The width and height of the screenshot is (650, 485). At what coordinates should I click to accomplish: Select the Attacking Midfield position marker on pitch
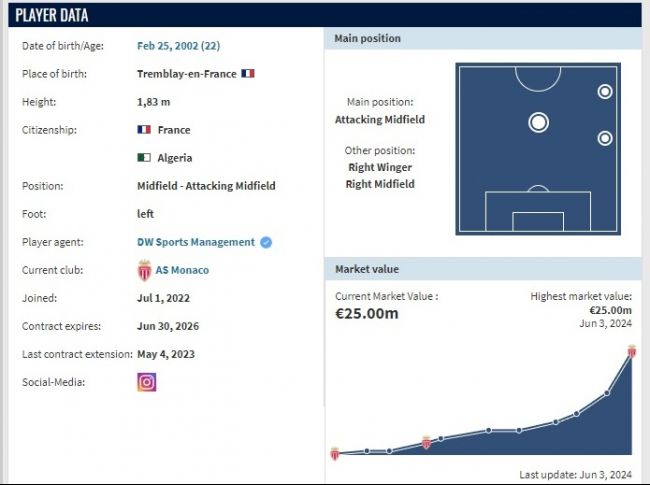(x=538, y=123)
